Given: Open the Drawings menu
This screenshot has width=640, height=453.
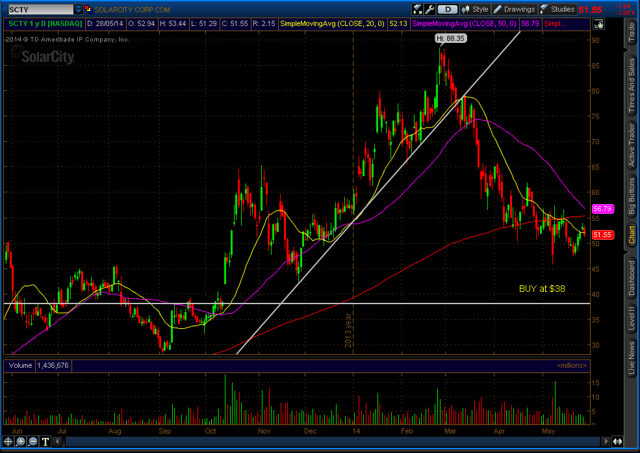Looking at the screenshot, I should [514, 9].
